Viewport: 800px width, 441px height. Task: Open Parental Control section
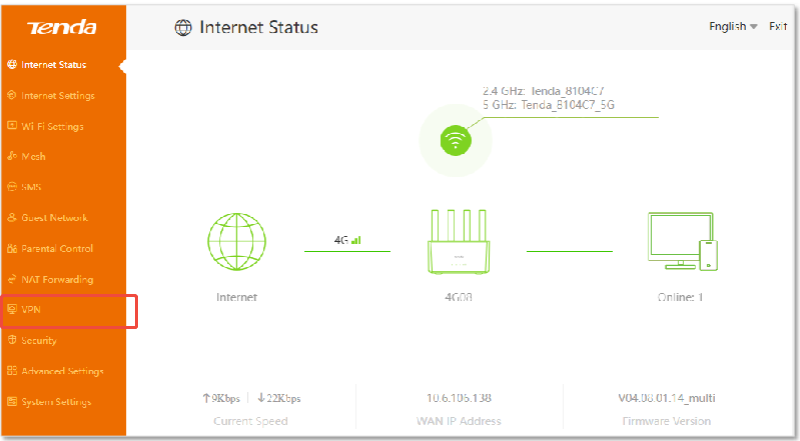pos(57,249)
